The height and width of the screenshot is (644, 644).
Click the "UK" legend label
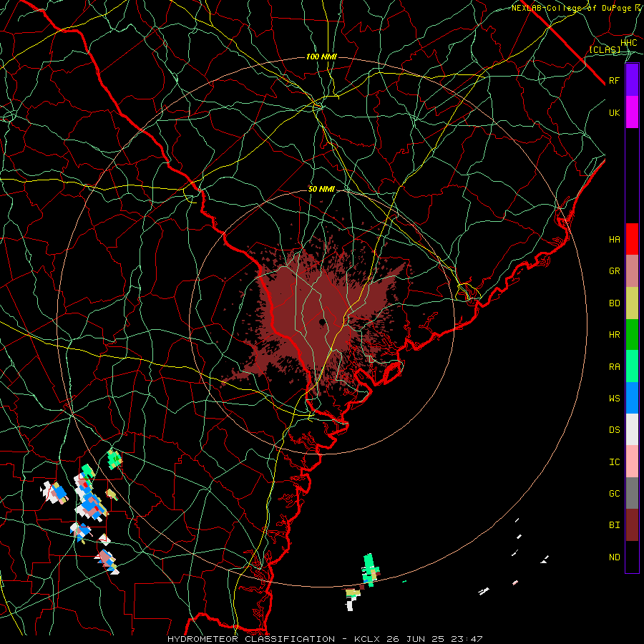click(614, 113)
